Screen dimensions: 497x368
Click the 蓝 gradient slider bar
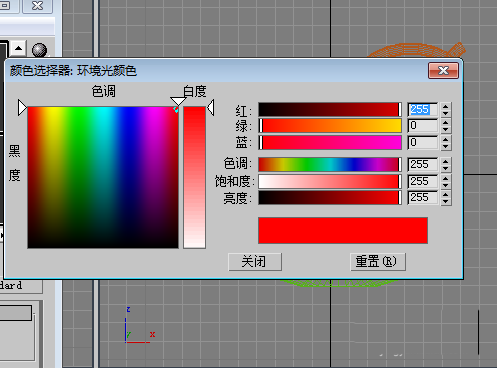click(330, 142)
